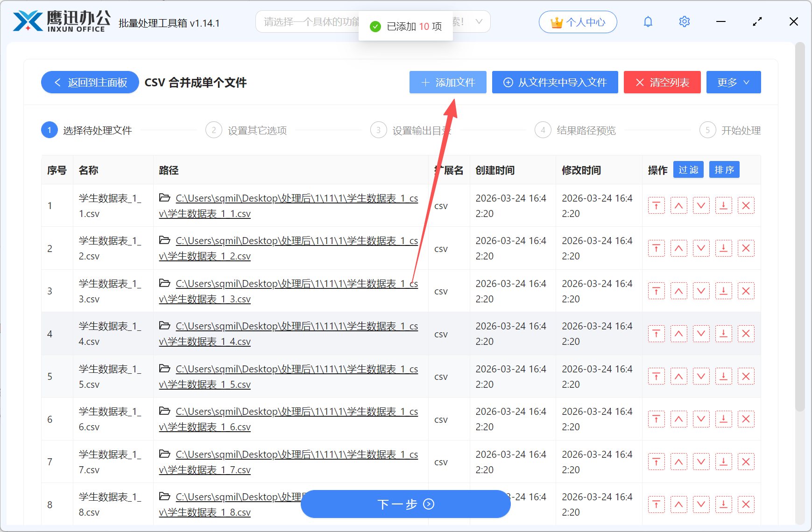This screenshot has height=532, width=812.
Task: Move 学生数据表_1_2.csv up one row
Action: tap(678, 248)
